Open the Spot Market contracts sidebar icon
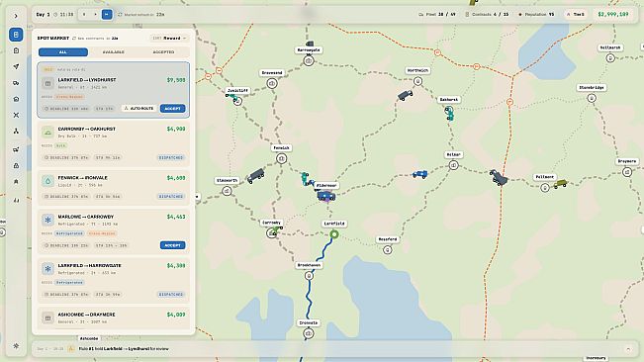This screenshot has height=362, width=644. point(16,35)
